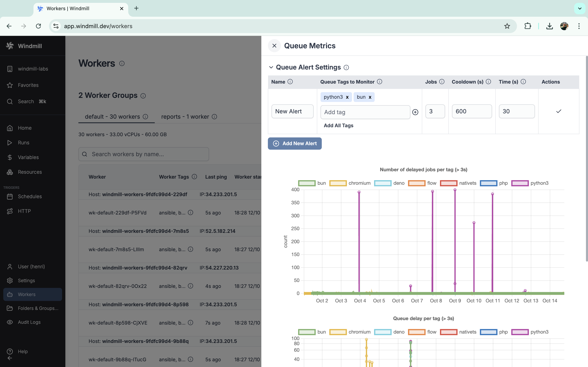
Task: Open the Chrome tab search dropdown
Action: [579, 9]
